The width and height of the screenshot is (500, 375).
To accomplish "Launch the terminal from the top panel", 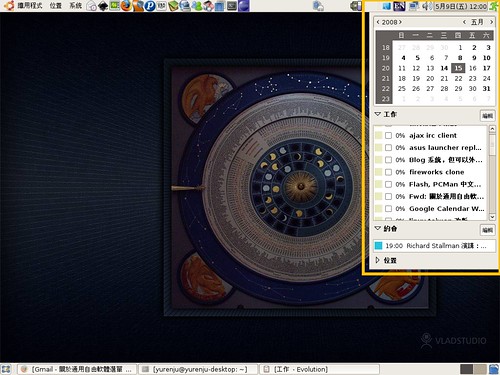I will tap(232, 6).
